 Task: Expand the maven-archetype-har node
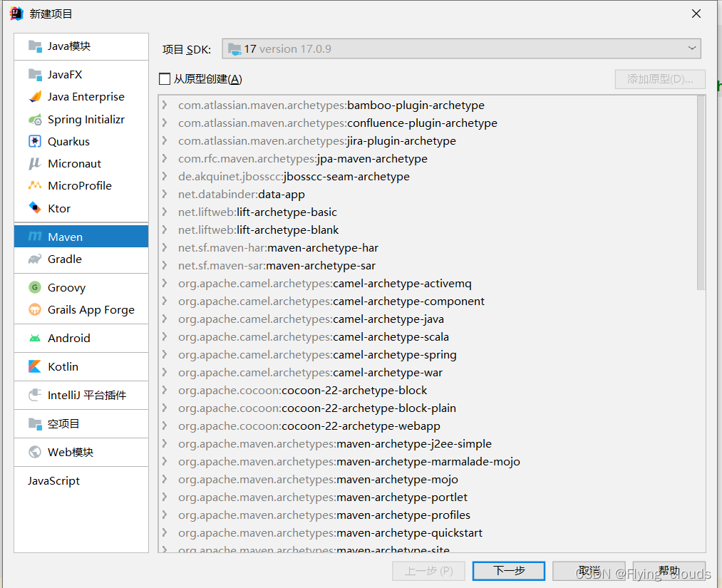165,248
